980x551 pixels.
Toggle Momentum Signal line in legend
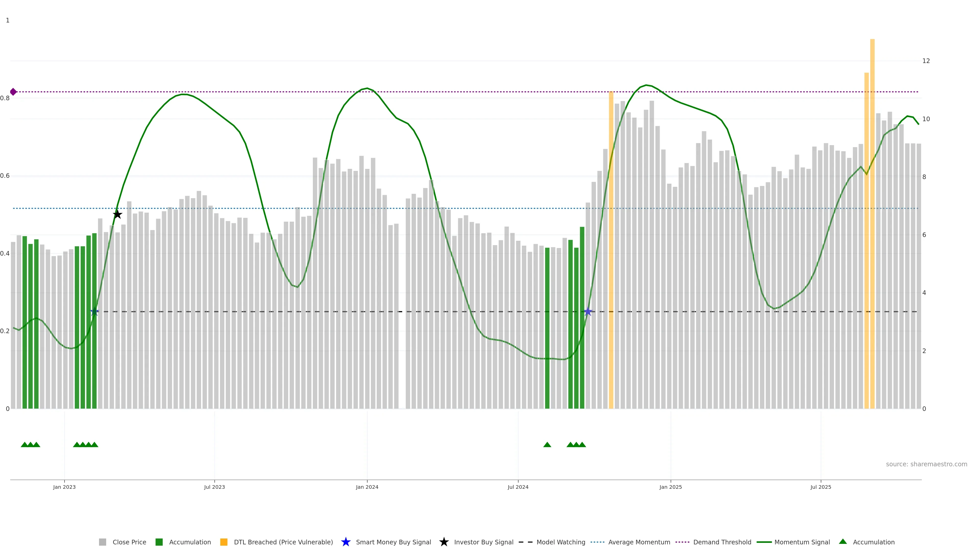802,542
